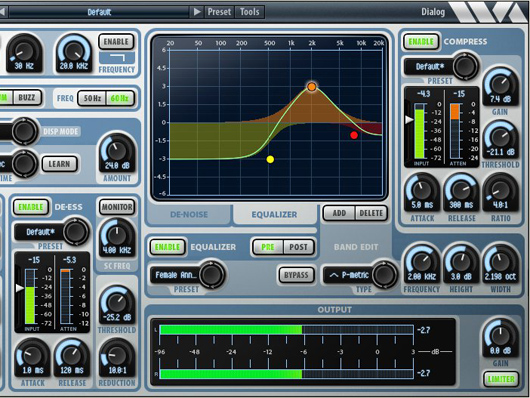
Task: Adjust the DE-ESS 1.0 ms attack knob
Action: 33,356
